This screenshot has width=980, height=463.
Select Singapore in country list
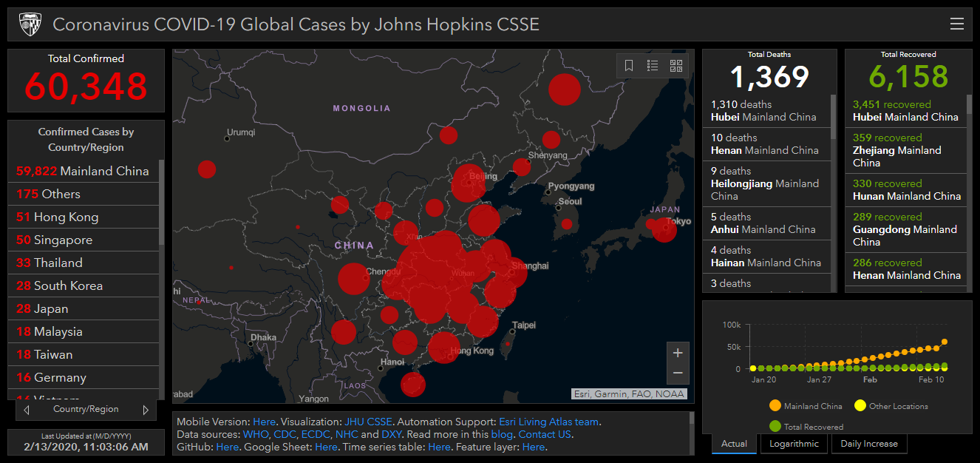coord(84,240)
